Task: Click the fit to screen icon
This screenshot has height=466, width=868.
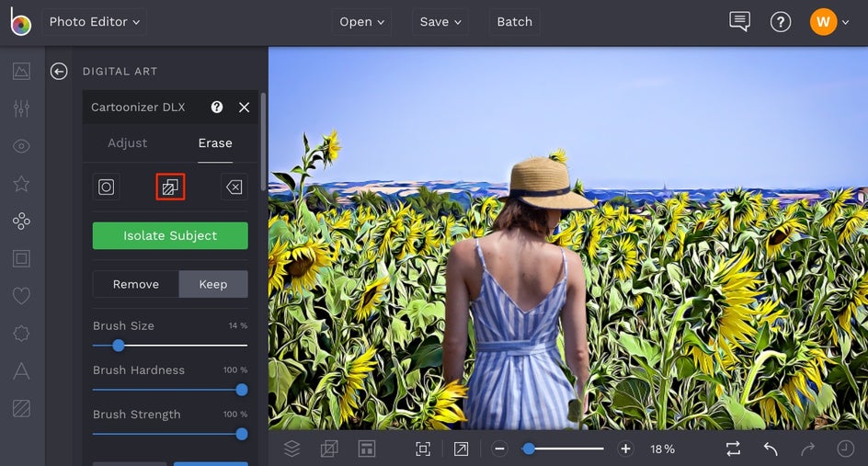Action: click(423, 449)
